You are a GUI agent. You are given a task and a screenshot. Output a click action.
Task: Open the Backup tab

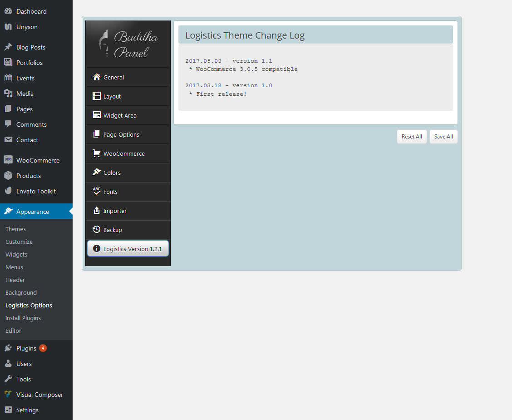click(x=128, y=230)
